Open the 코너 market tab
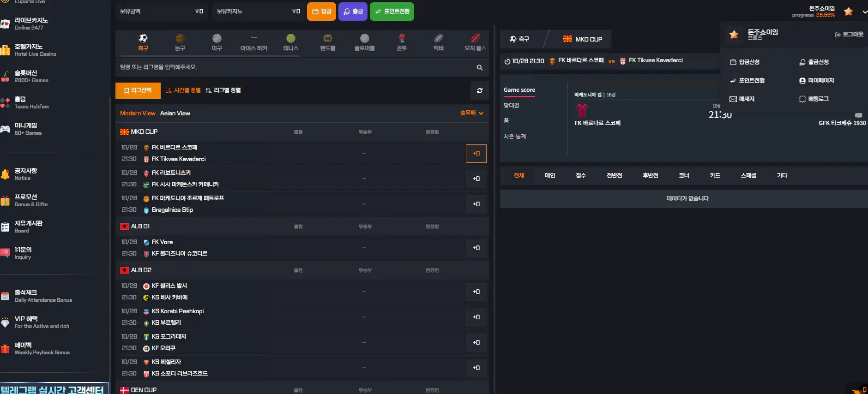This screenshot has width=868, height=394. (684, 176)
